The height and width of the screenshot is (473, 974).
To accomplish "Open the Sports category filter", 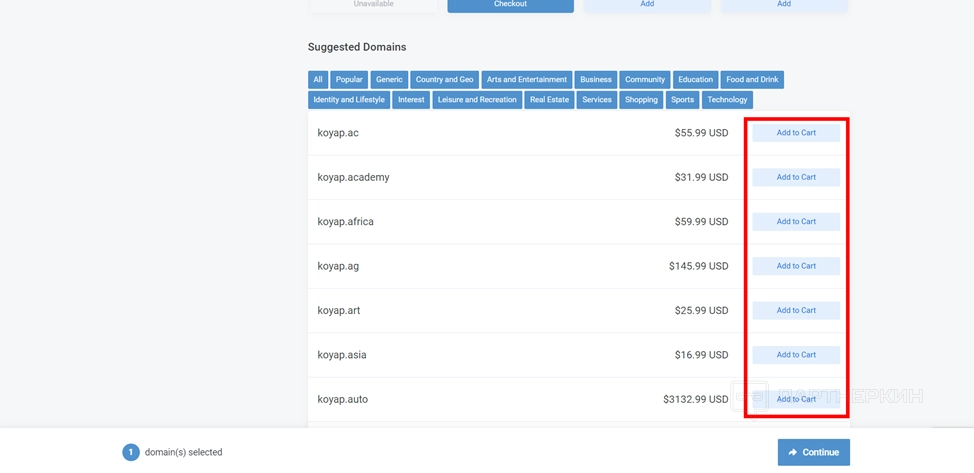I will (x=683, y=99).
